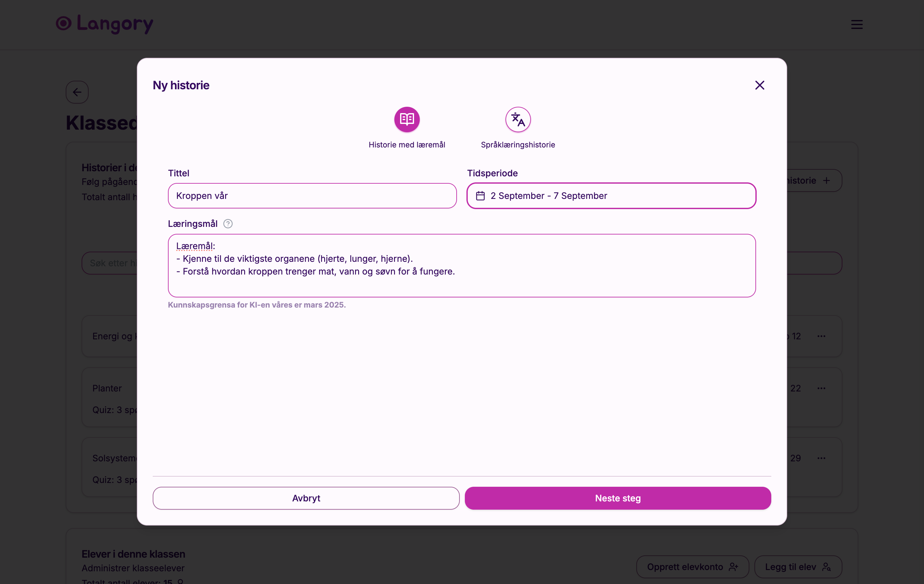924x584 pixels.
Task: Open the hamburger menu in header
Action: pos(856,24)
